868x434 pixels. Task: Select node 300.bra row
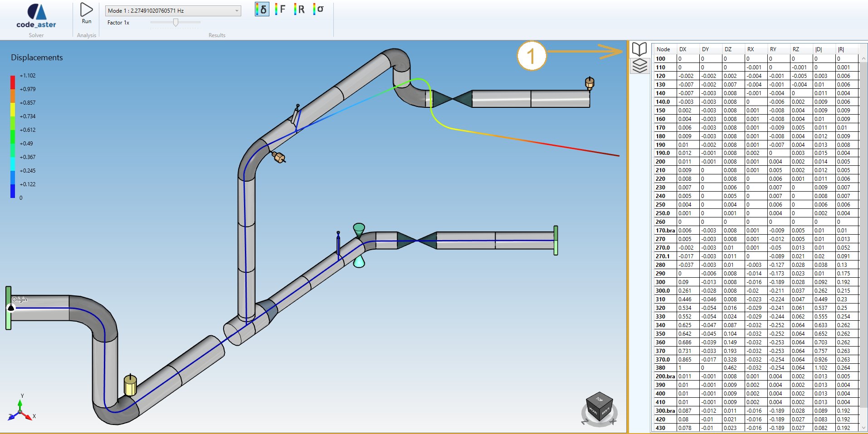(x=756, y=411)
